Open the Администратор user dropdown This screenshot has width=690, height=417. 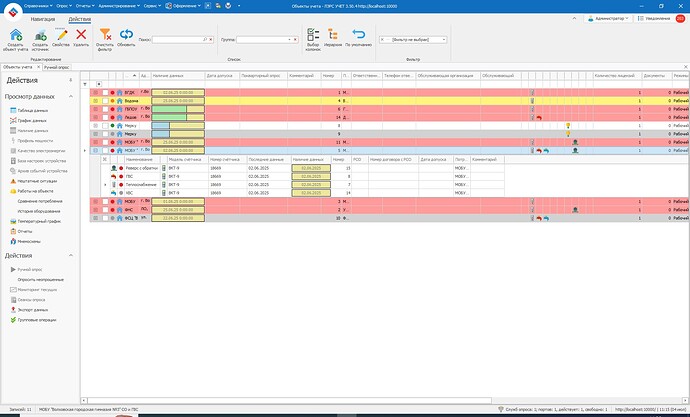pos(609,18)
